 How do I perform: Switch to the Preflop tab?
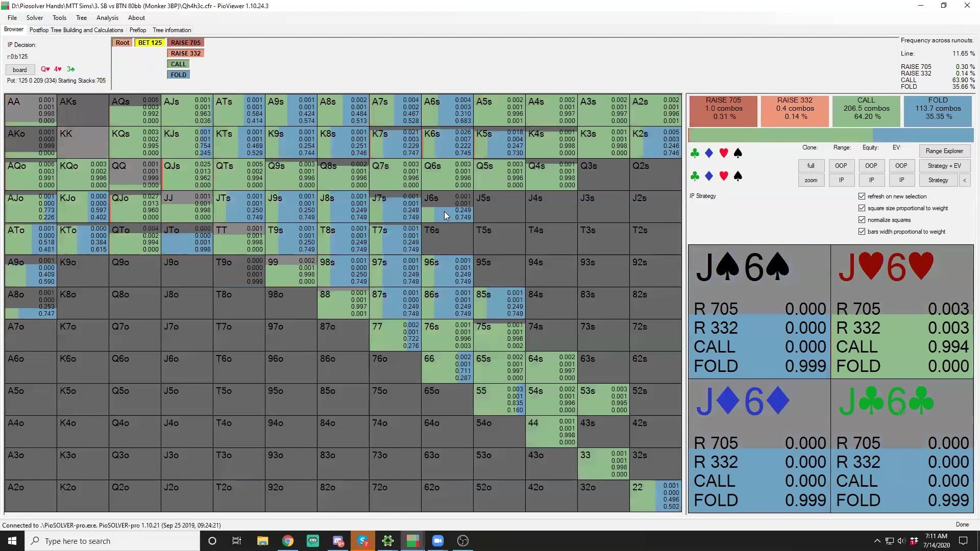click(x=138, y=30)
